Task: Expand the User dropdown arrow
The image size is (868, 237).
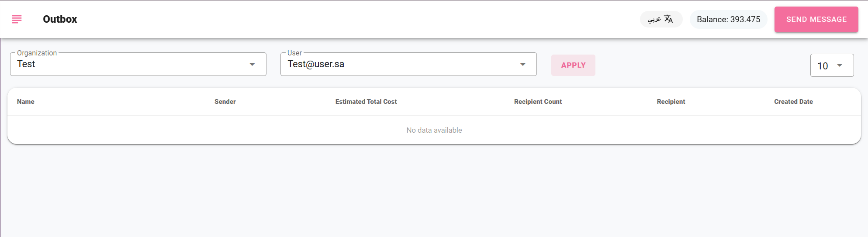Action: (522, 65)
